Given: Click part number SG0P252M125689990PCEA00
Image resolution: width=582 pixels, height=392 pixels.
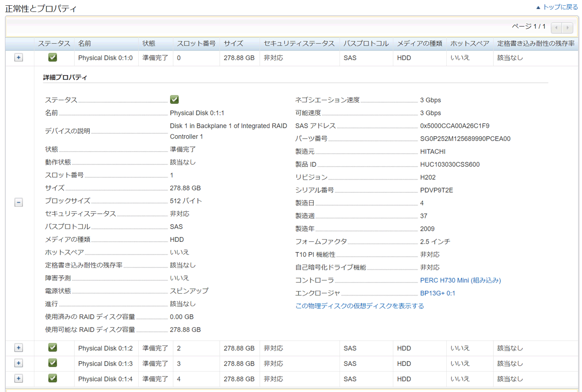Looking at the screenshot, I should [x=465, y=139].
